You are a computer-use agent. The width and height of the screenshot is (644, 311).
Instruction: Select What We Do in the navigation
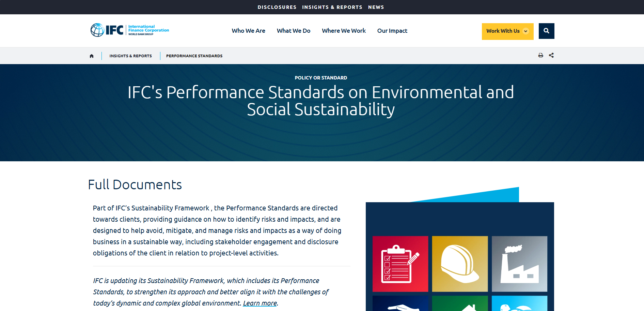click(x=293, y=31)
